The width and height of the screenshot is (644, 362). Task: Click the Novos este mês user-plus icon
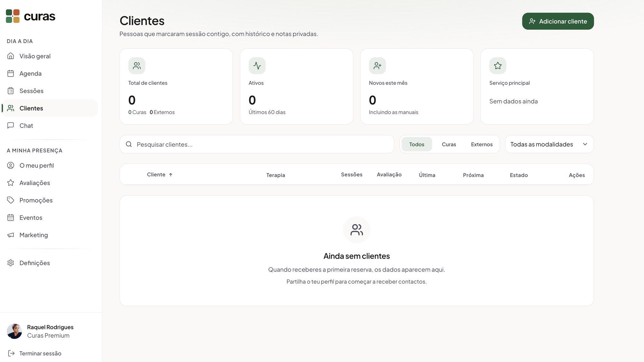click(x=377, y=66)
